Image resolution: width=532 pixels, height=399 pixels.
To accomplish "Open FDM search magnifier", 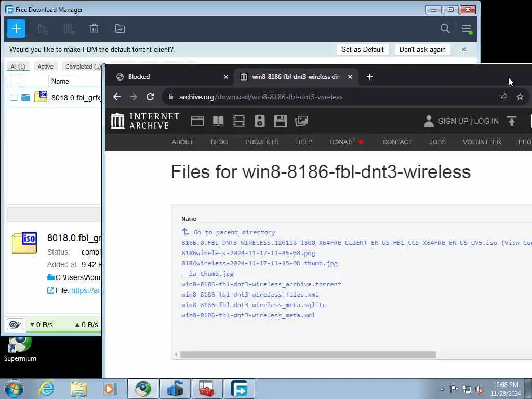I will point(445,29).
